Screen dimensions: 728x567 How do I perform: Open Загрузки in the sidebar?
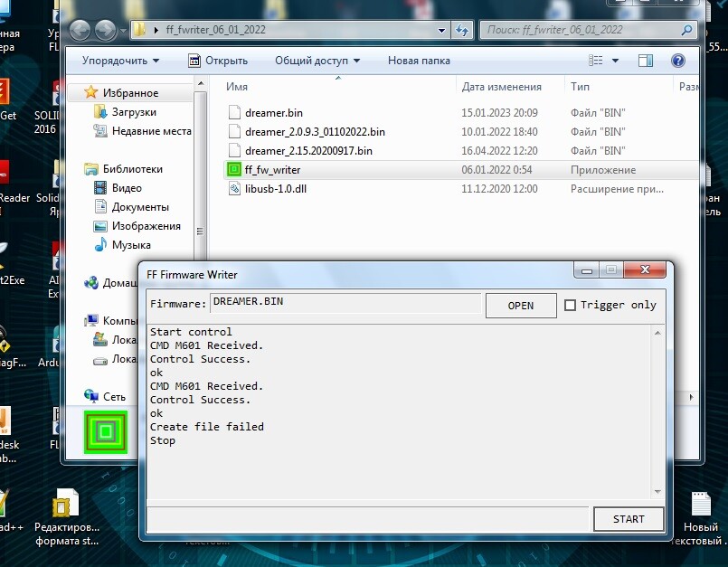point(134,112)
